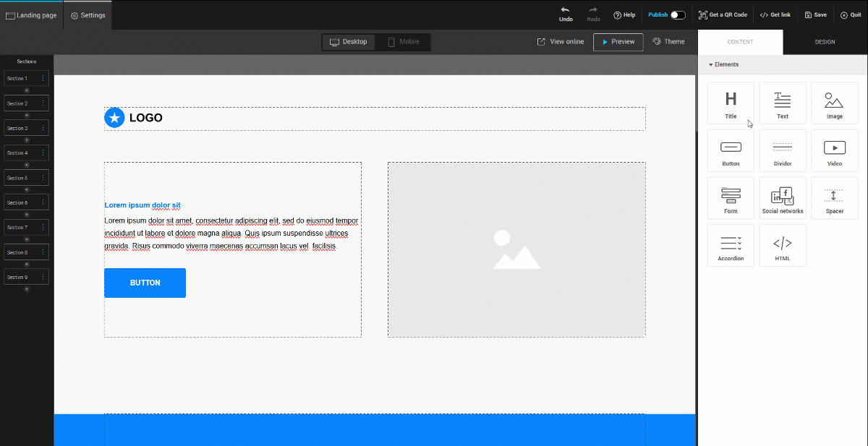This screenshot has width=868, height=446.
Task: Switch to Mobile view
Action: (403, 42)
